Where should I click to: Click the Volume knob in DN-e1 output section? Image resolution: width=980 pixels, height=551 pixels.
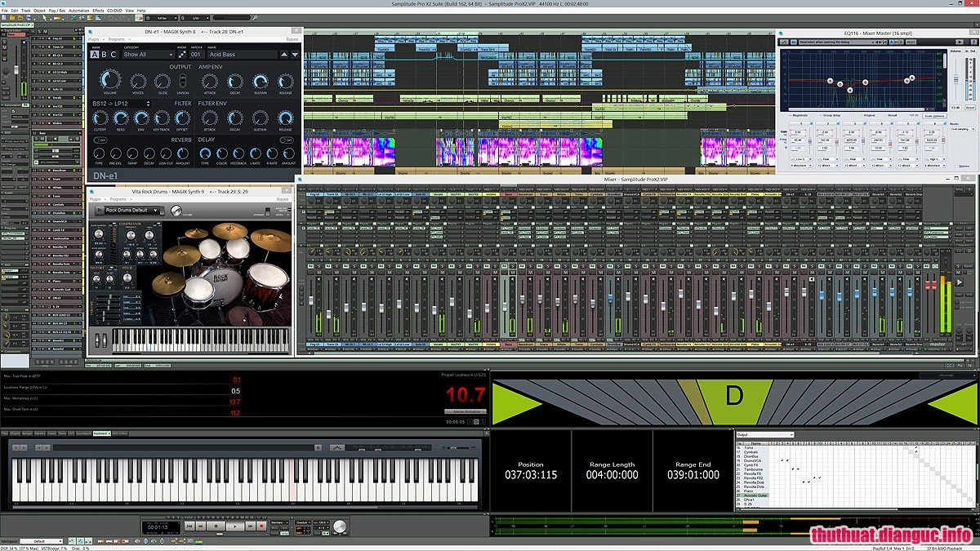coord(110,80)
